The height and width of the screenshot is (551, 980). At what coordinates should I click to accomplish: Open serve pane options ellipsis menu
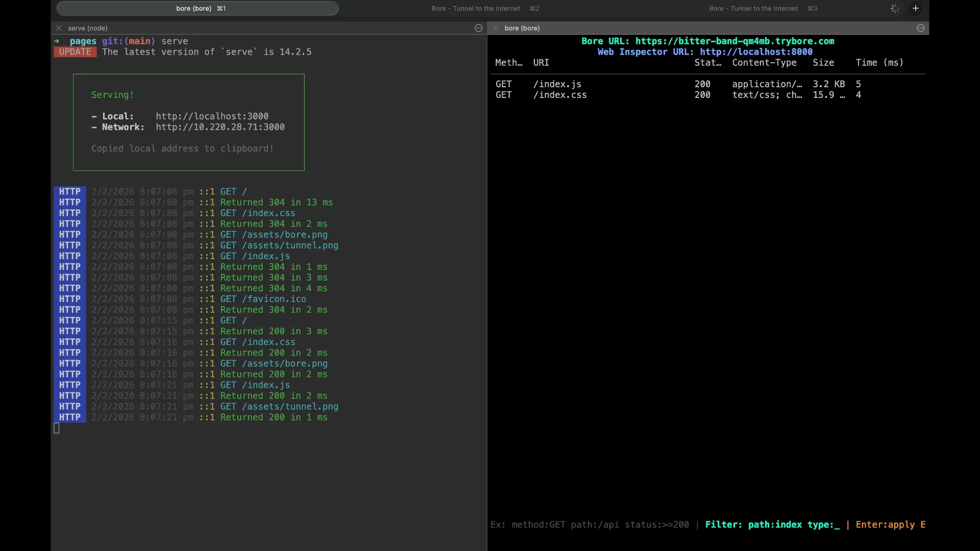pyautogui.click(x=478, y=28)
